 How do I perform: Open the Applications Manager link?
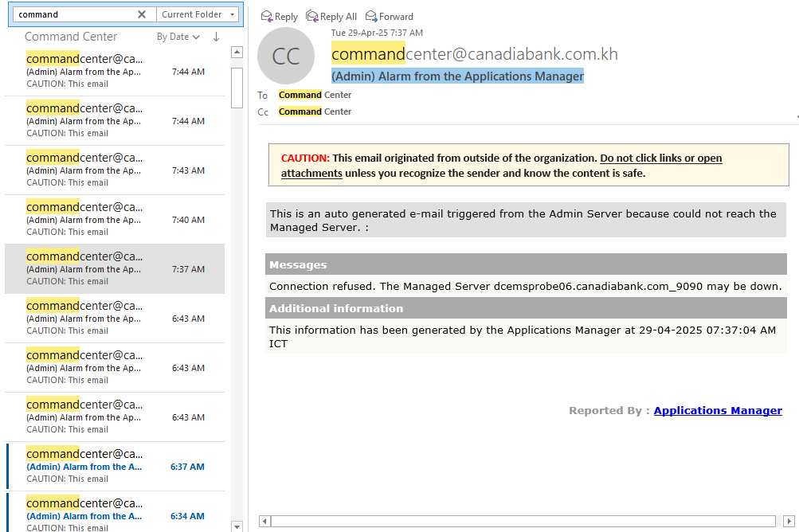click(x=718, y=410)
